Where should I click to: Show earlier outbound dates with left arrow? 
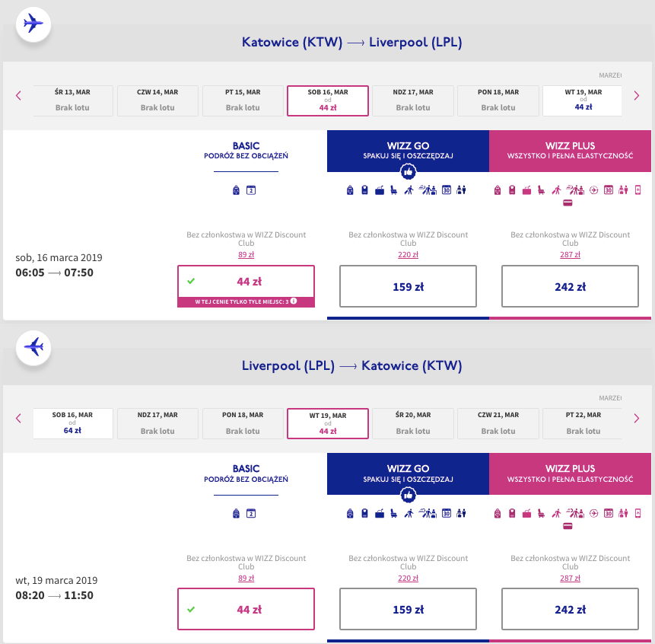[18, 96]
